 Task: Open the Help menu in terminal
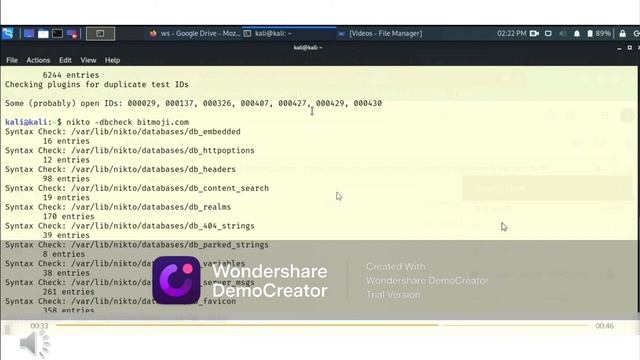click(112, 60)
